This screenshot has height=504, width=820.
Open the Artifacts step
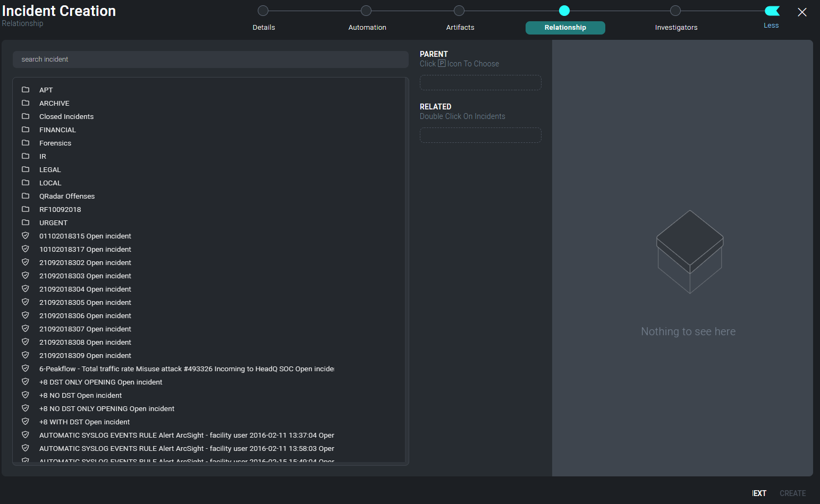[x=460, y=27]
